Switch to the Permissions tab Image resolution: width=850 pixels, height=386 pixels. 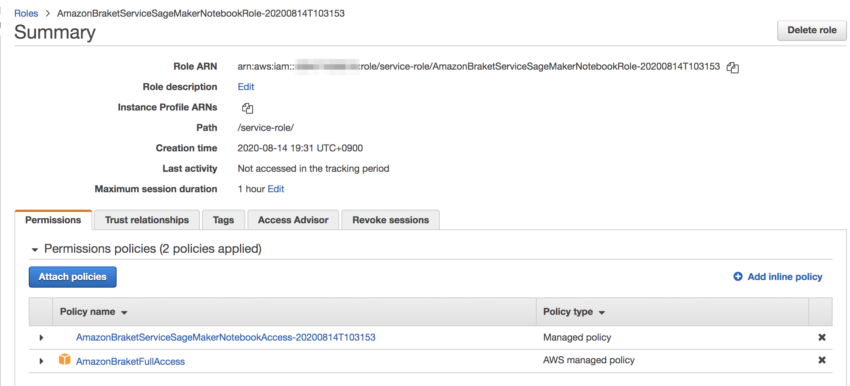coord(53,220)
